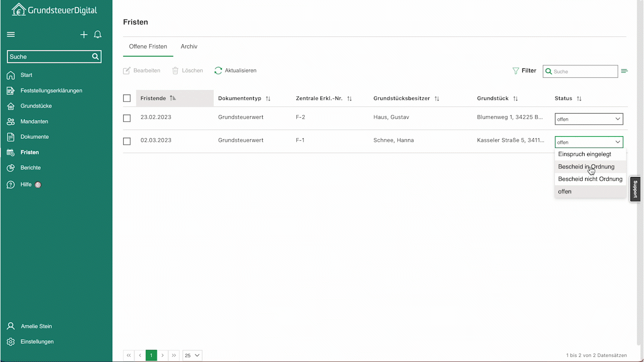
Task: Click the Hilfe question mark icon
Action: click(11, 185)
